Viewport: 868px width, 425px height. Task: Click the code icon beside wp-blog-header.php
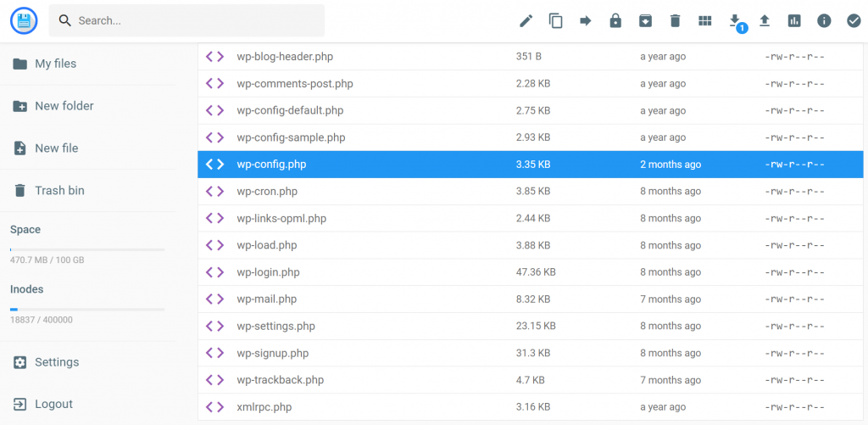point(214,57)
